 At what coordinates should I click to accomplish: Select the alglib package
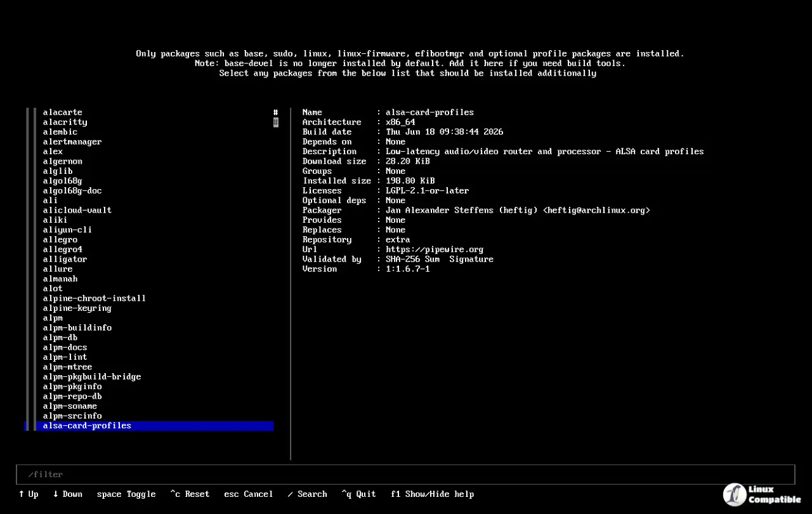[58, 171]
